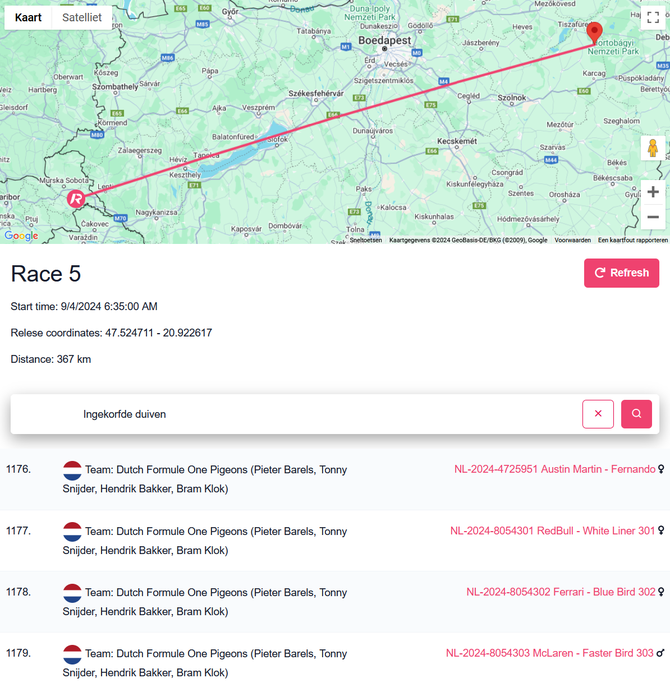Image resolution: width=670 pixels, height=692 pixels.
Task: Click female symbol on Ferrari row
Action: [661, 592]
